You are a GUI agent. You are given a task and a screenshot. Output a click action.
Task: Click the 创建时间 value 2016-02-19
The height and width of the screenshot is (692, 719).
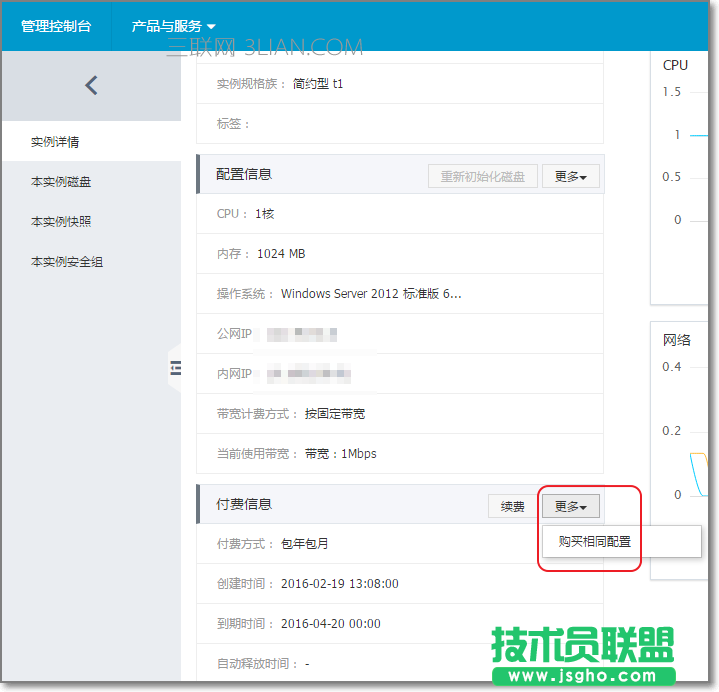(x=340, y=584)
